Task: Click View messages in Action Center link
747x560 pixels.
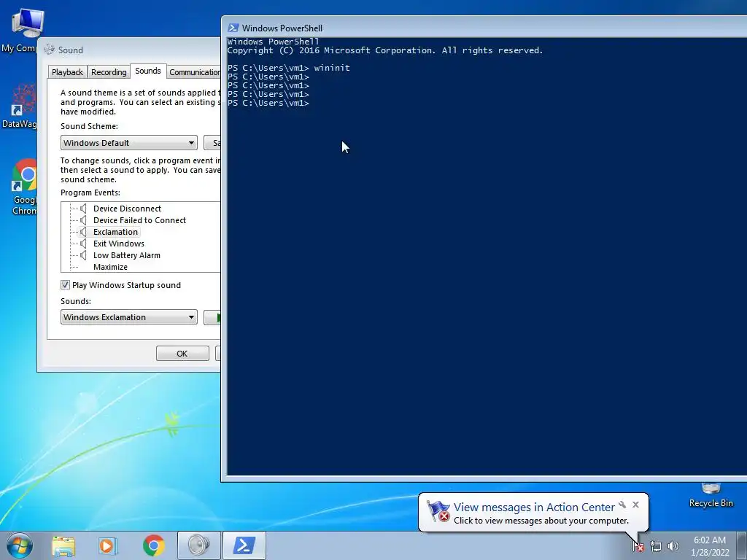Action: 534,507
